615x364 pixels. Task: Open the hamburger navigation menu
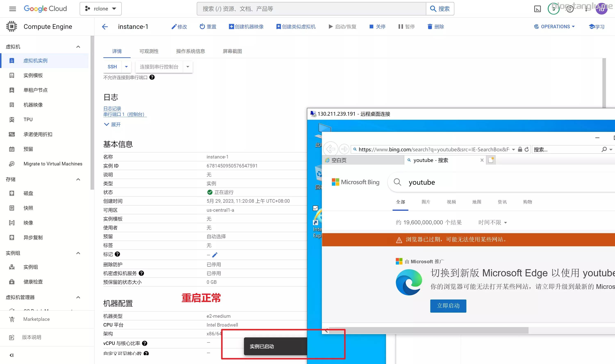[x=13, y=9]
